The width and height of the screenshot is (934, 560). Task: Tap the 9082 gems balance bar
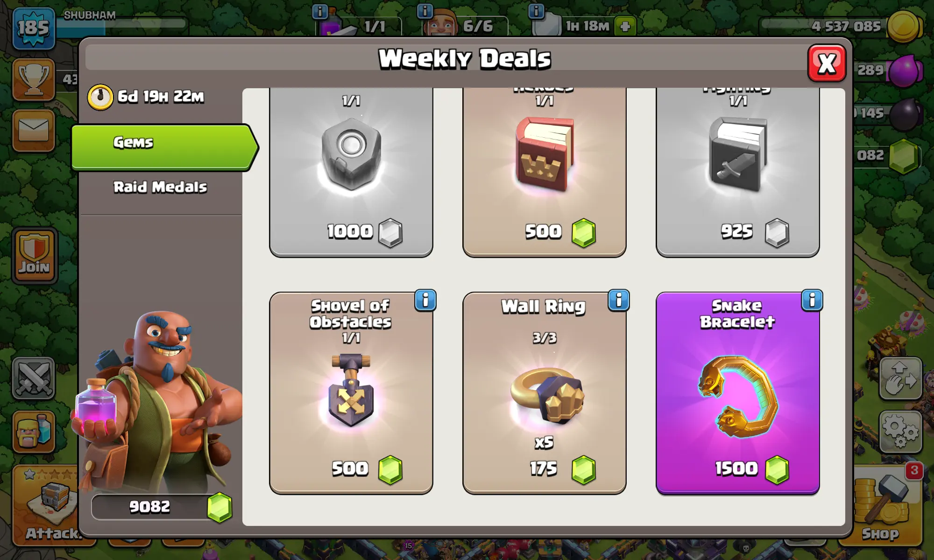pos(162,507)
